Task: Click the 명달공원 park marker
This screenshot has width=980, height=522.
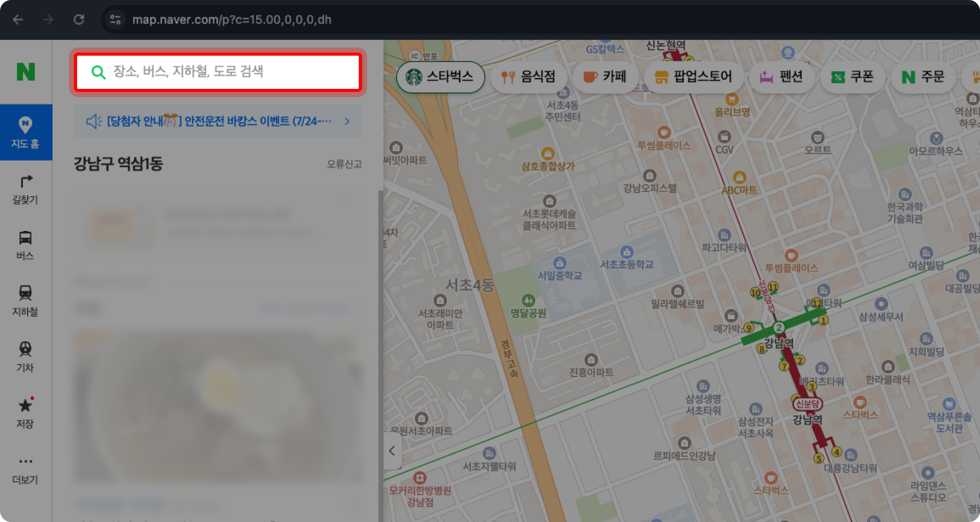Action: pyautogui.click(x=528, y=300)
